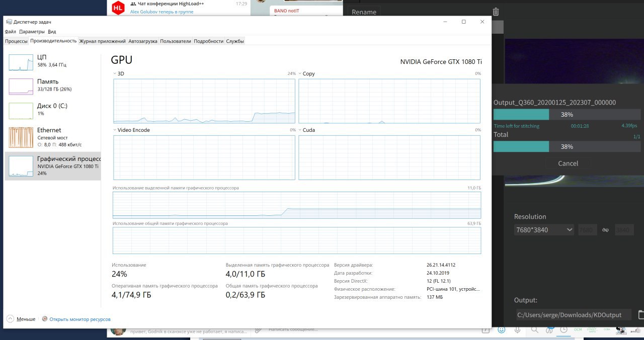Click the microphone voice message icon
This screenshot has width=644, height=340.
517,330
